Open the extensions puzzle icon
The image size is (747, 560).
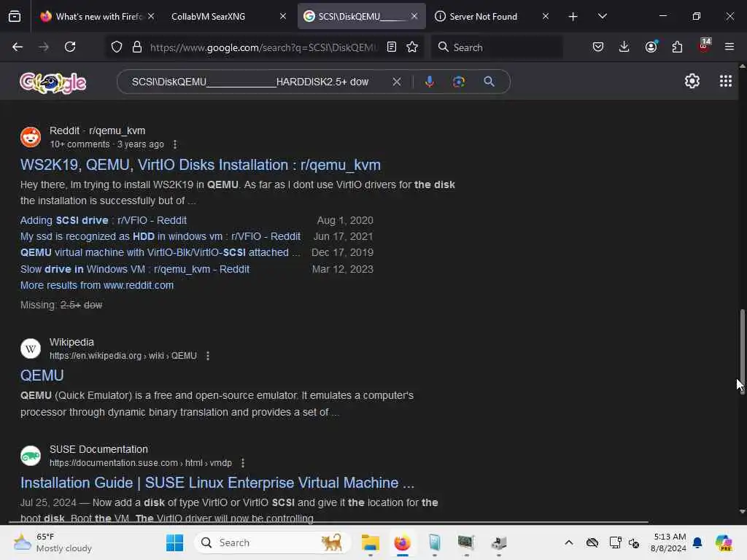677,47
